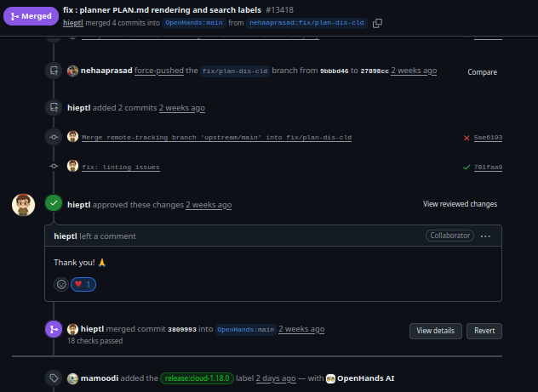Click fix/plan-dis-cld branch tag in force-push row
Screen dimensions: 538x392
click(235, 71)
